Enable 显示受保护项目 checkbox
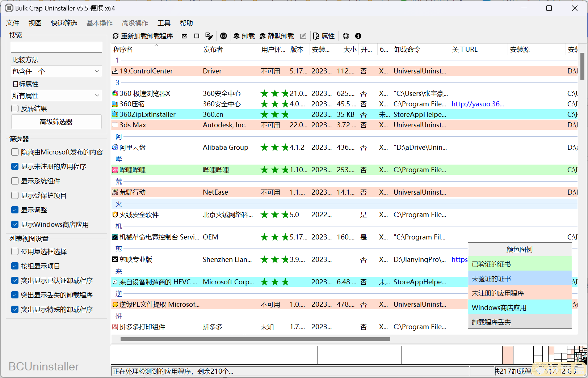This screenshot has height=378, width=588. pyautogui.click(x=15, y=195)
